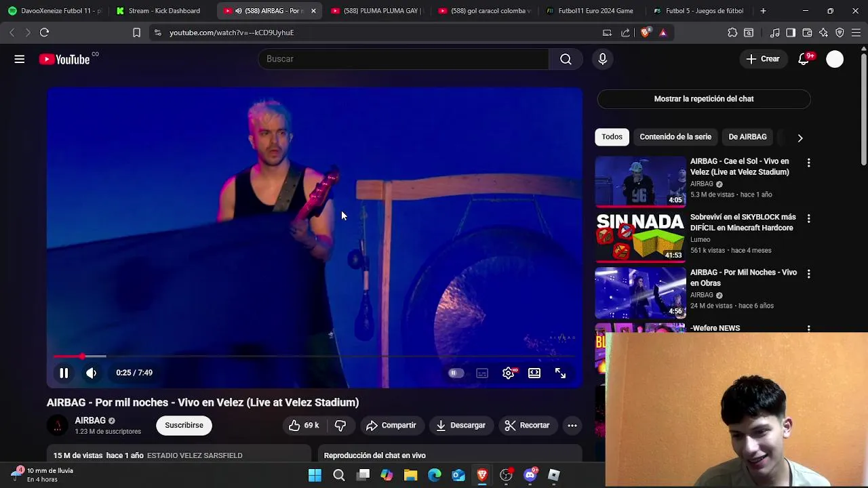
Task: Share the video via Compartir
Action: 391,425
